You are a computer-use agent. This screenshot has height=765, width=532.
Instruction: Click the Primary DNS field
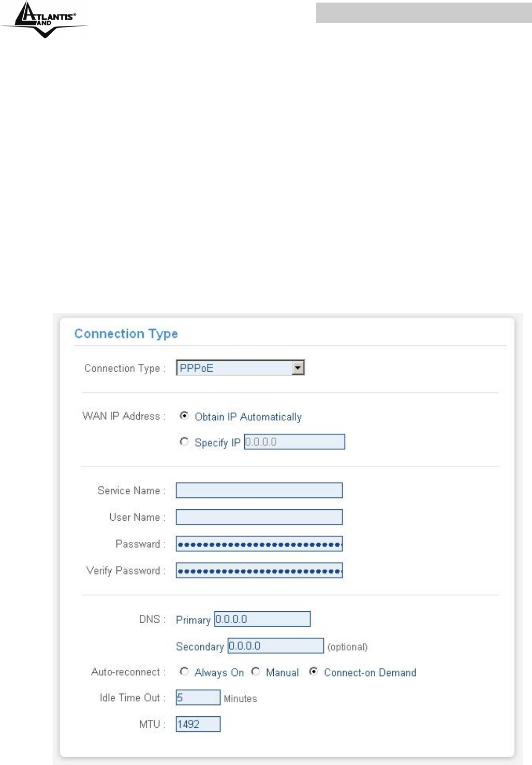click(262, 619)
